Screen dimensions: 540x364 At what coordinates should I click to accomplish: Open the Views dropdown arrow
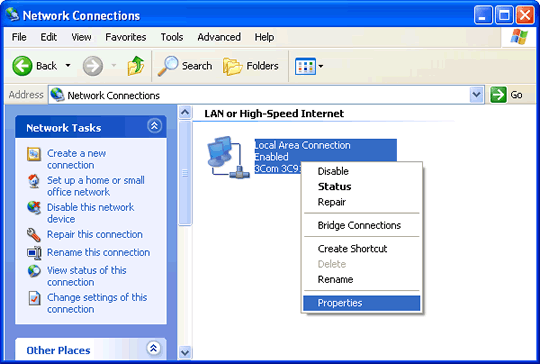coord(321,66)
